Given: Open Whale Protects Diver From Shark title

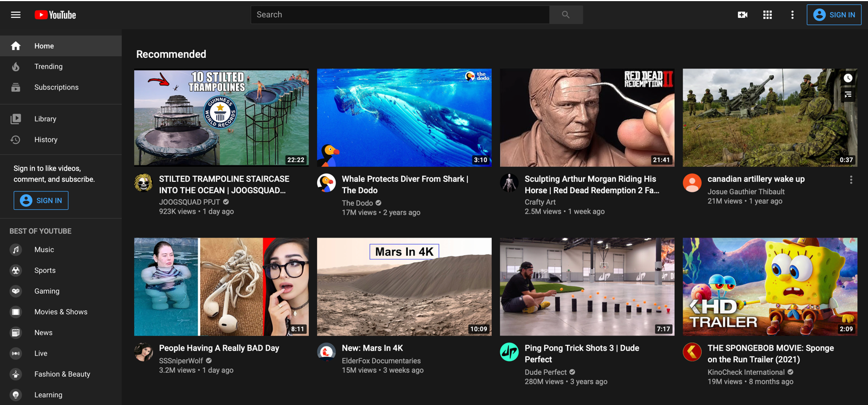Looking at the screenshot, I should 405,185.
